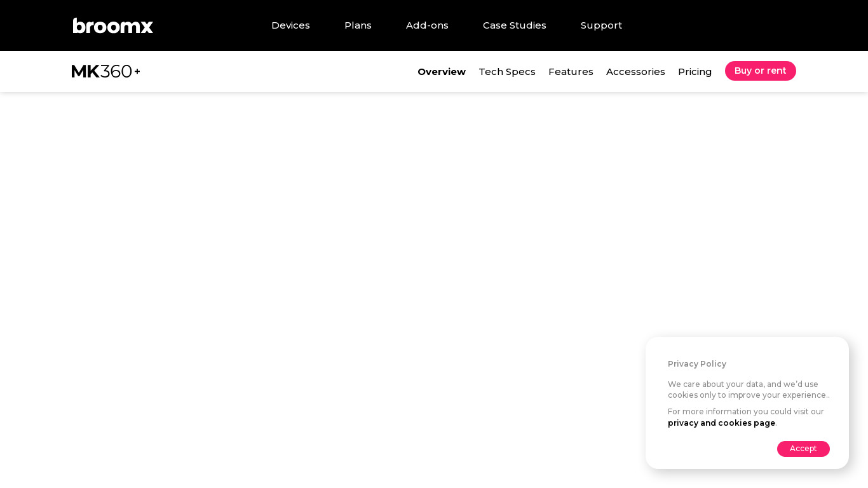Click the broomx logo

[x=113, y=25]
